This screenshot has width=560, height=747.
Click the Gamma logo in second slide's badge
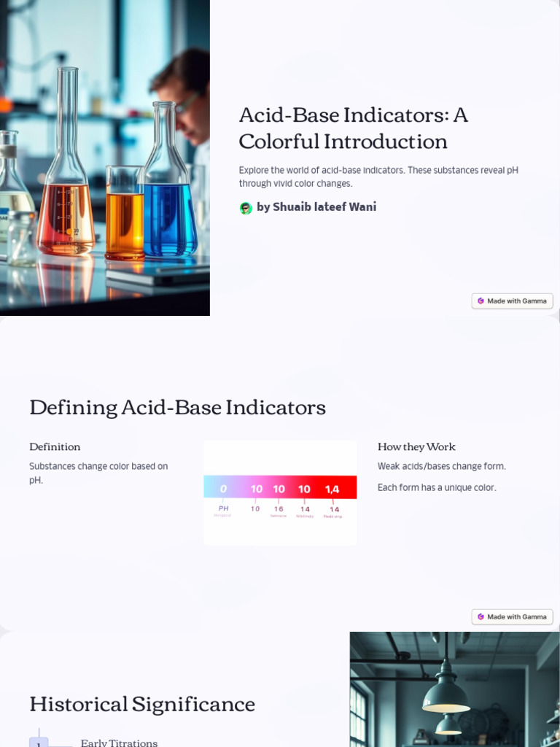(481, 617)
